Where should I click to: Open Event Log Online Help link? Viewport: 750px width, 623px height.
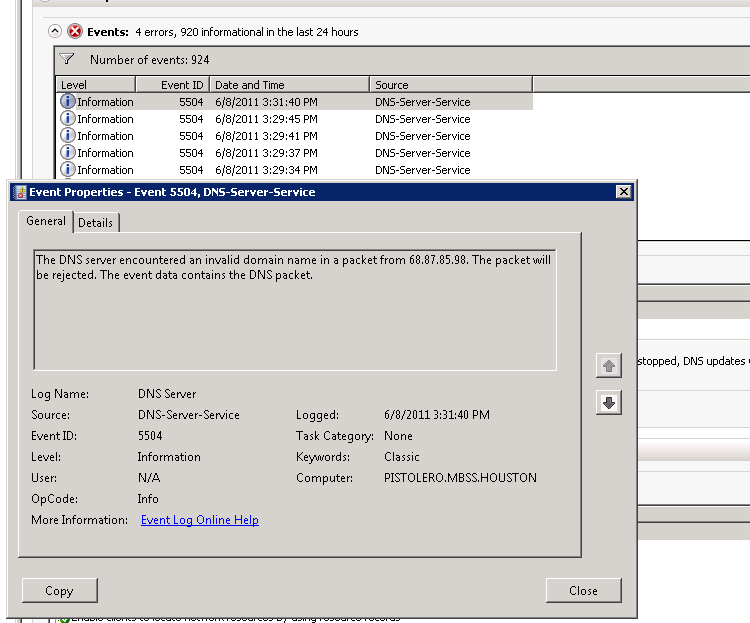tap(199, 520)
